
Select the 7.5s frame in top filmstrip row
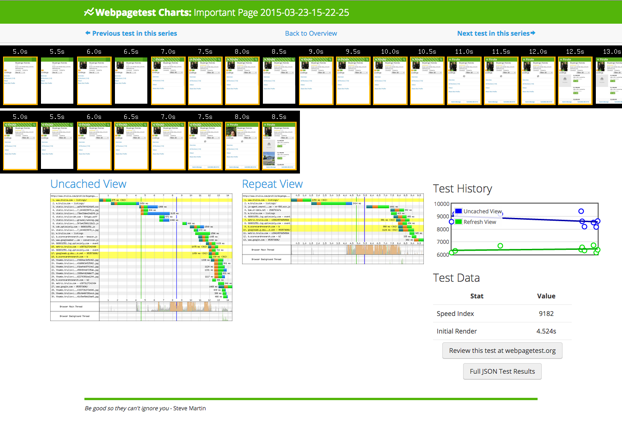205,81
